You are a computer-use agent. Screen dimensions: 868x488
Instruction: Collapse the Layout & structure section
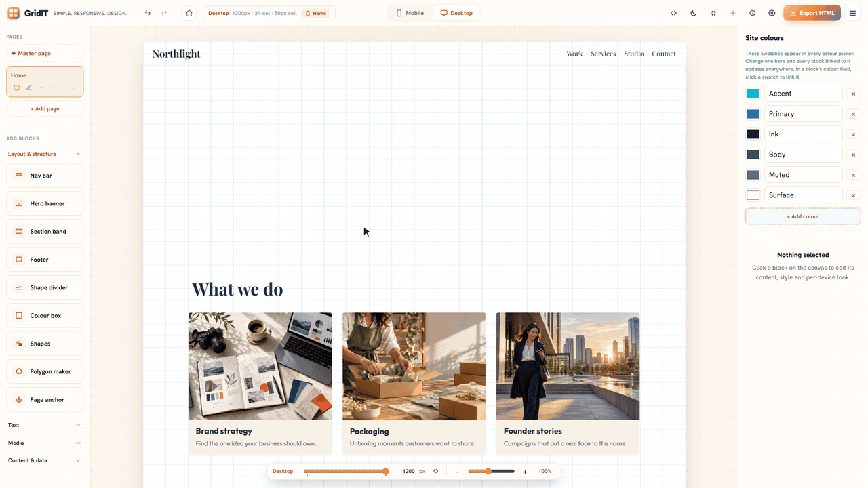tap(45, 154)
